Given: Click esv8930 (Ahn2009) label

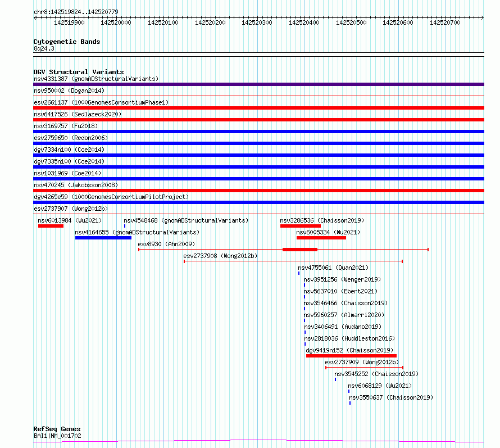Looking at the screenshot, I should click(x=166, y=244).
